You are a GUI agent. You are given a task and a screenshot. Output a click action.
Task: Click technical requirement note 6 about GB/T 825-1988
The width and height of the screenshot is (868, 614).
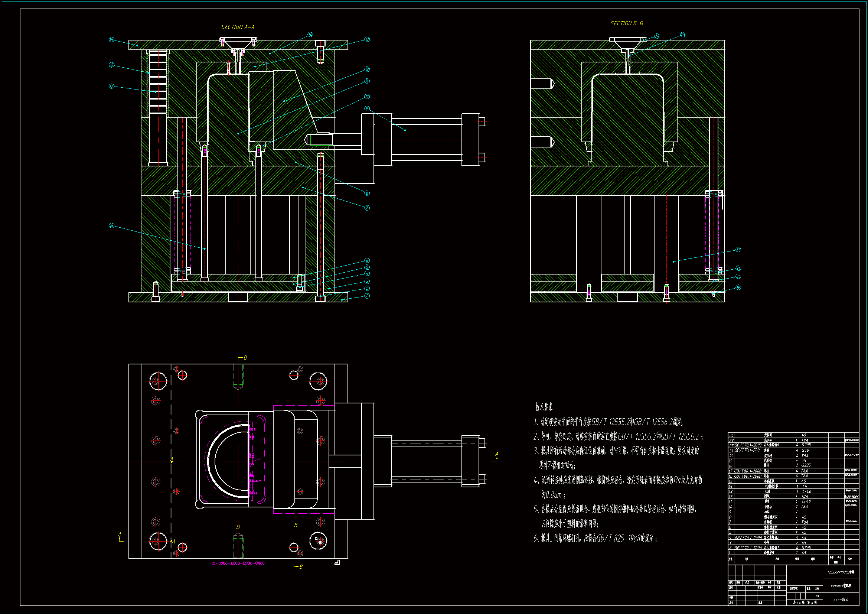tap(595, 538)
